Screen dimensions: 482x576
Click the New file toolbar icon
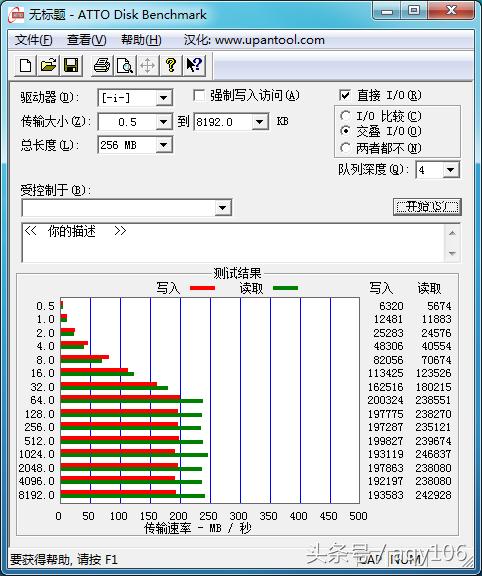pos(25,66)
